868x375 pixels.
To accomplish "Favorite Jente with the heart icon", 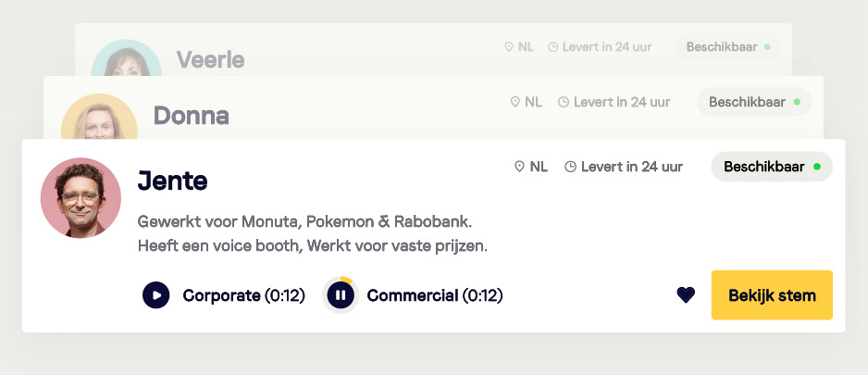I will tap(686, 295).
